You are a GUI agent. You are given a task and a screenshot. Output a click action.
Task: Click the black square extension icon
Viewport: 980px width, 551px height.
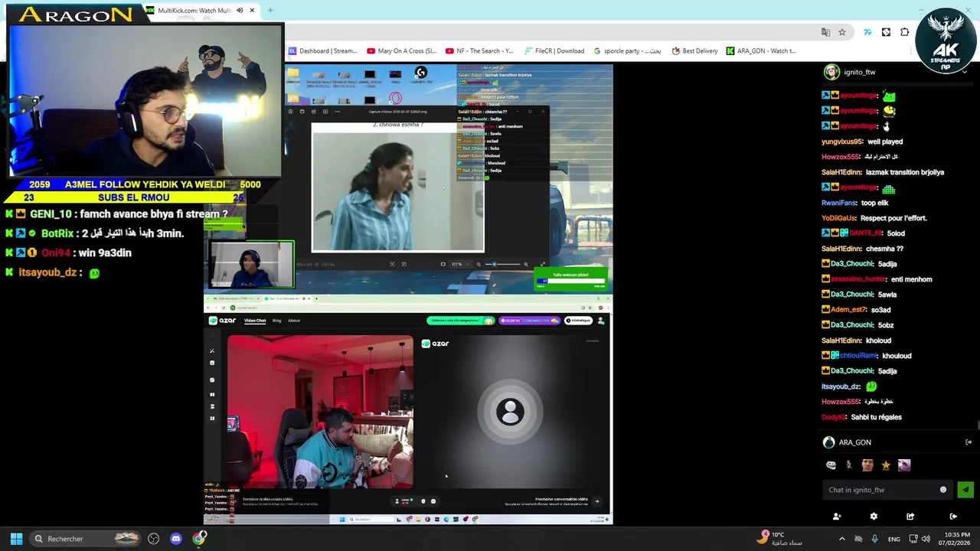(886, 32)
